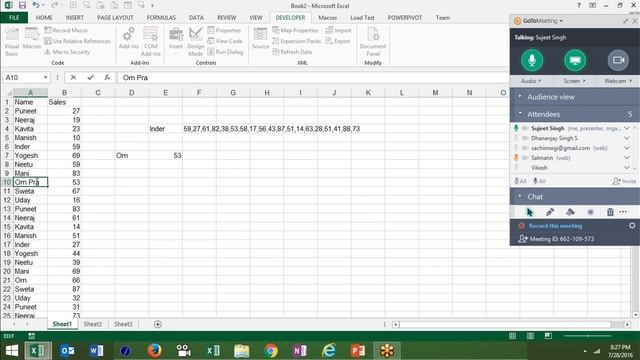
Task: Toggle Design Mode
Action: click(x=196, y=42)
